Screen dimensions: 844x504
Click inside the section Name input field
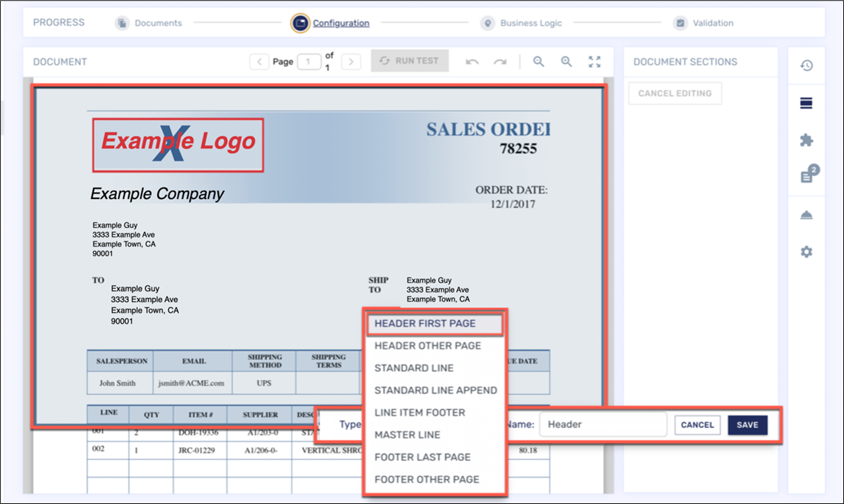pos(603,425)
